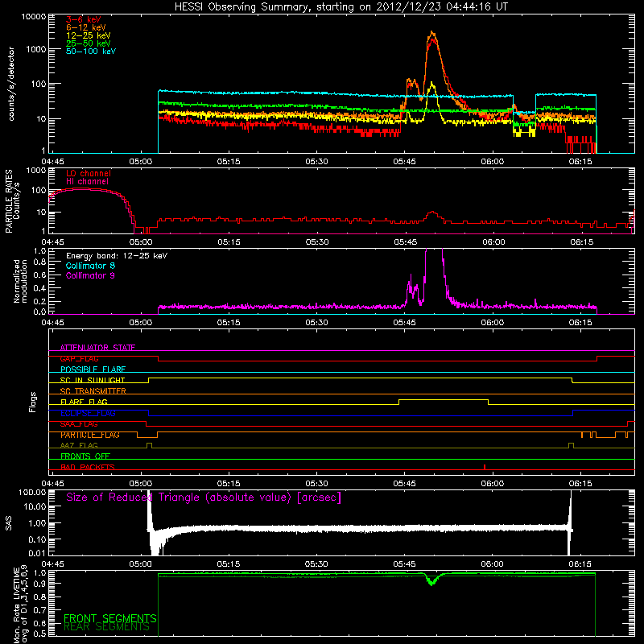This screenshot has height=644, width=644.
Task: Click the 0.4 modulation axis tick label
Action: 39,288
